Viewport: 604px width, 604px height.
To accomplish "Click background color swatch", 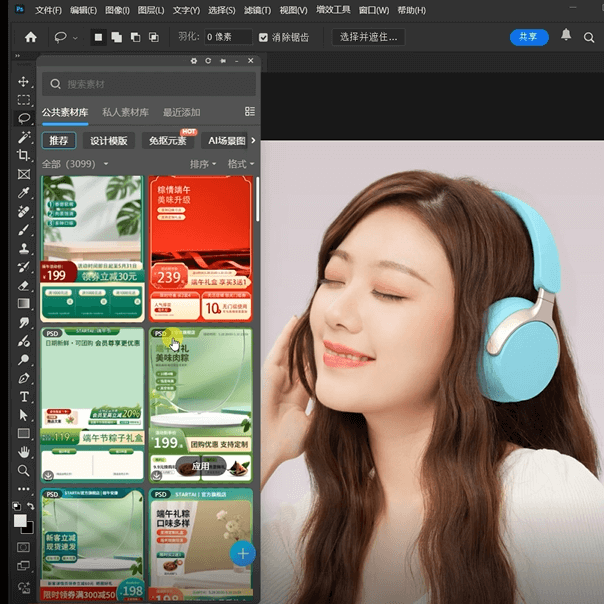I will (x=29, y=529).
